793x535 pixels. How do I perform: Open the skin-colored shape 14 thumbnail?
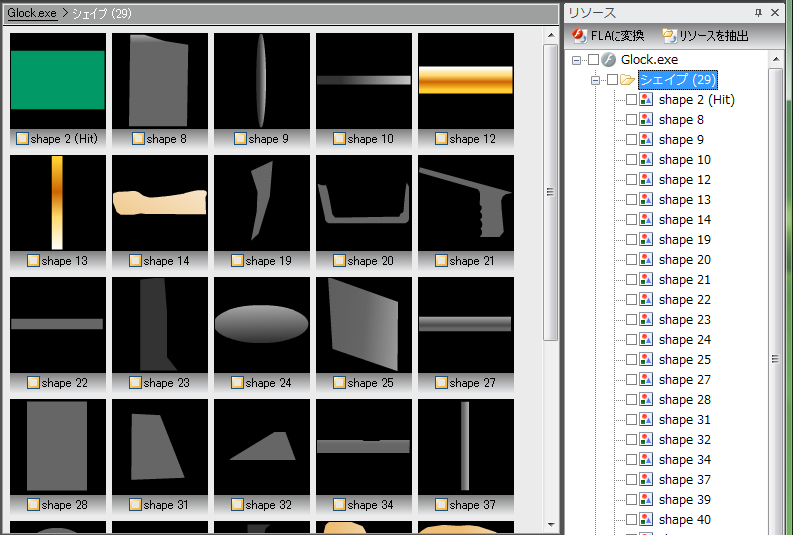pos(160,203)
